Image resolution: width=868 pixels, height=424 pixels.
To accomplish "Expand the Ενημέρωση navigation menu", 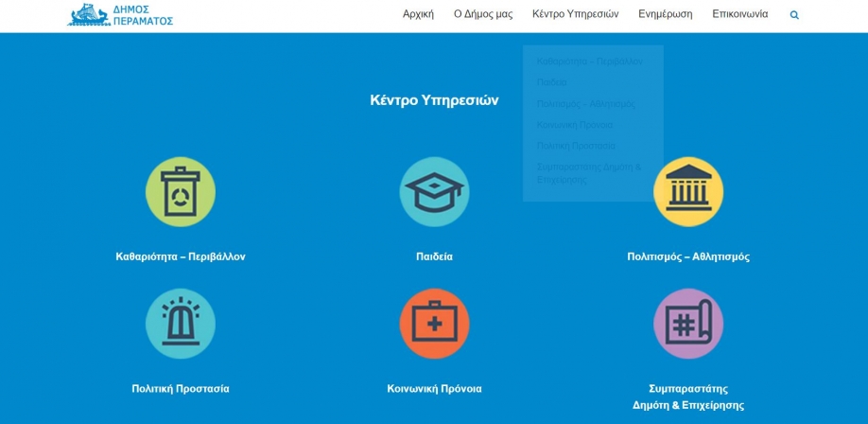I will pyautogui.click(x=665, y=14).
